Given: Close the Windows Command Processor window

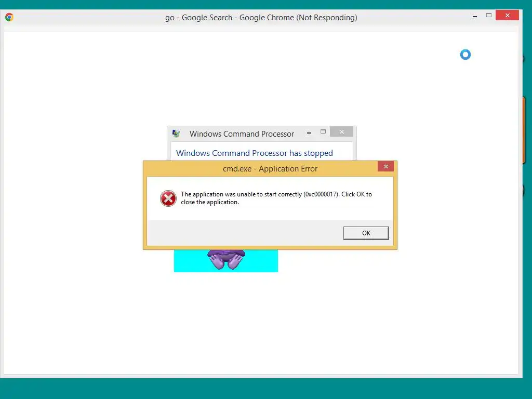Looking at the screenshot, I should point(342,131).
